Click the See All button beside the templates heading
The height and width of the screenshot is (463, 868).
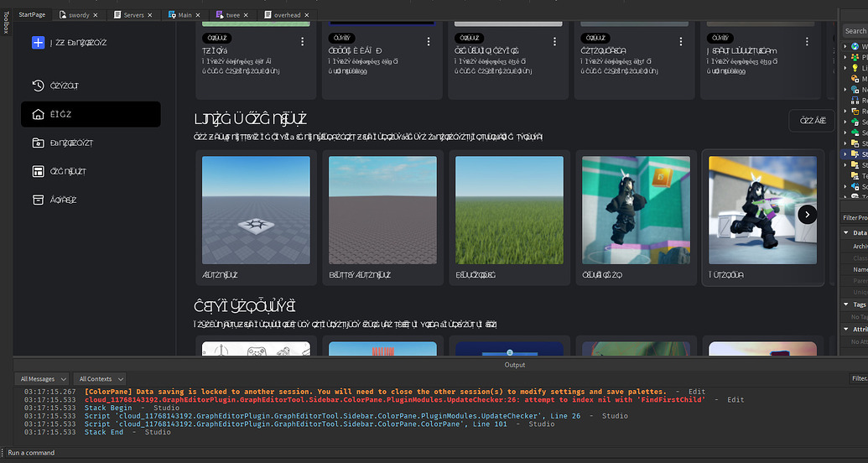(812, 121)
